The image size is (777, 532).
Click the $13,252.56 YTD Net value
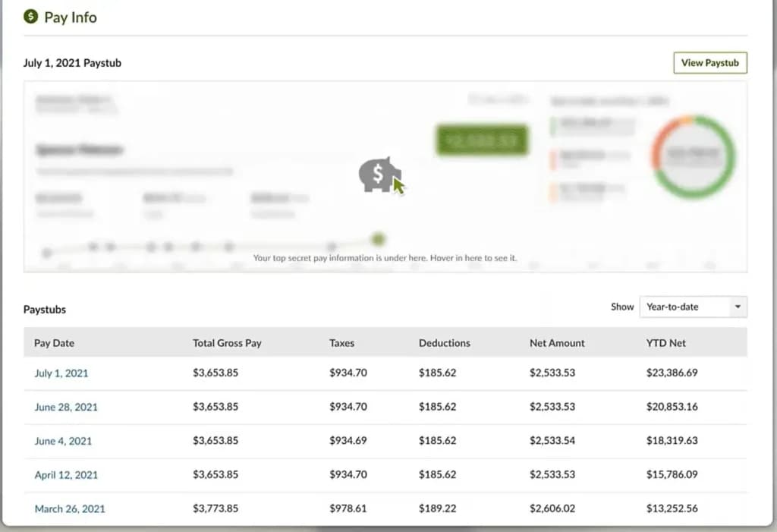pos(672,508)
